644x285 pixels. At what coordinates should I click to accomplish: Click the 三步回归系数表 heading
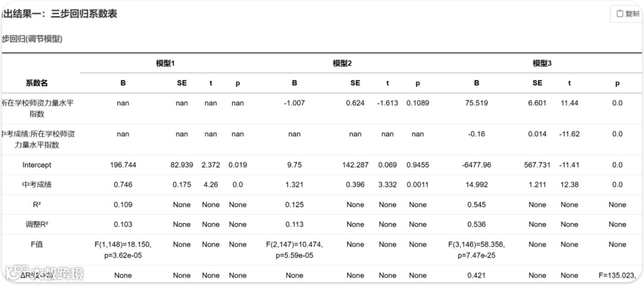(84, 14)
